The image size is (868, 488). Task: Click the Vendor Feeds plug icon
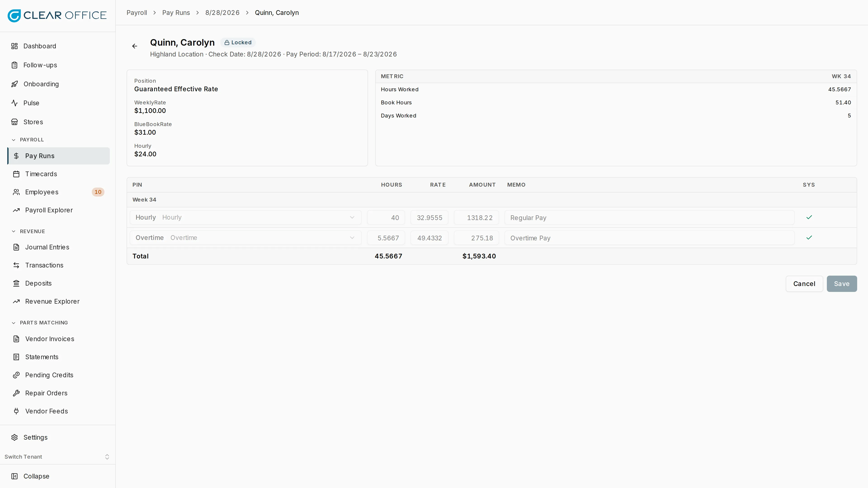pyautogui.click(x=16, y=411)
